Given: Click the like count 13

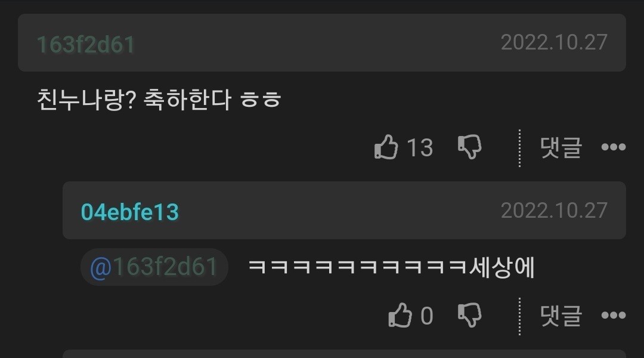Looking at the screenshot, I should (420, 147).
